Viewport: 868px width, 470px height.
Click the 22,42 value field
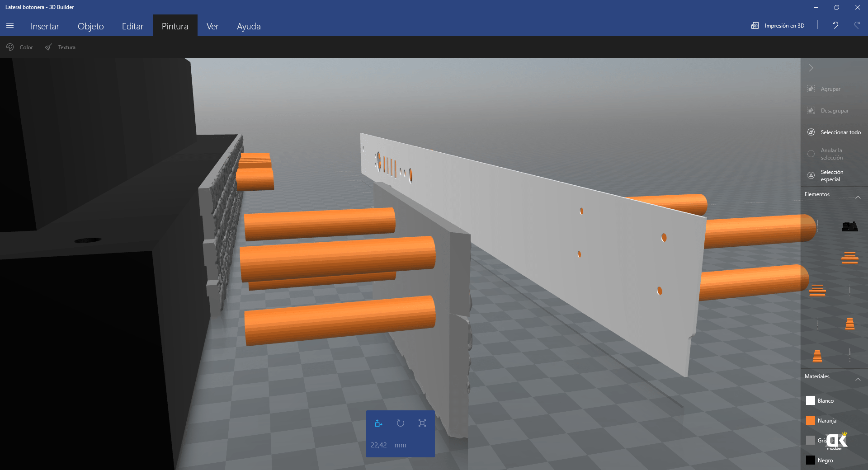coord(379,445)
